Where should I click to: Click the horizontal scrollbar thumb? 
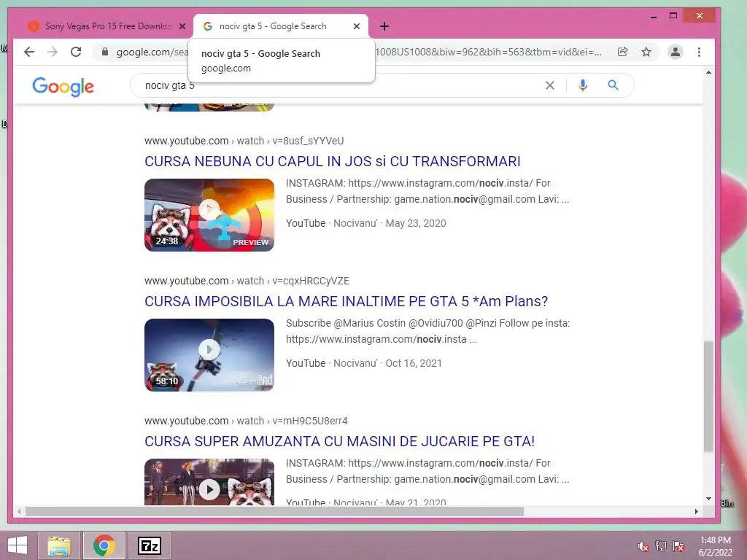pyautogui.click(x=274, y=511)
